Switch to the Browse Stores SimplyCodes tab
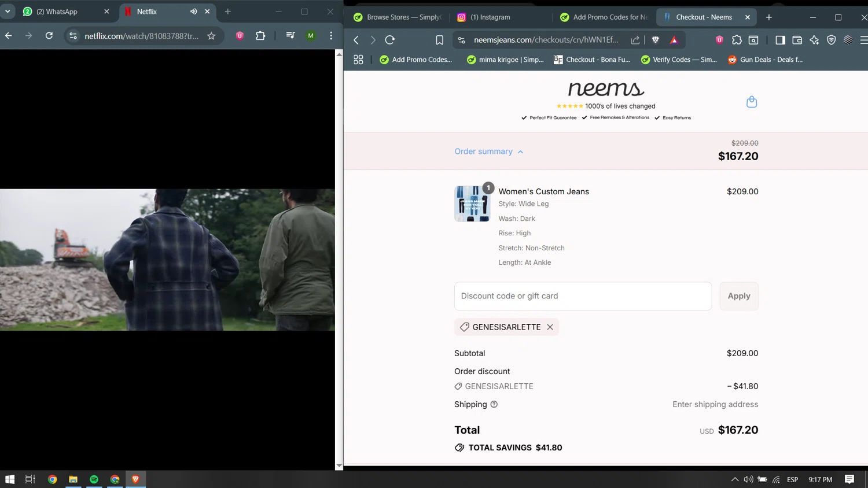Screen dimensions: 868x488 pos(399,17)
